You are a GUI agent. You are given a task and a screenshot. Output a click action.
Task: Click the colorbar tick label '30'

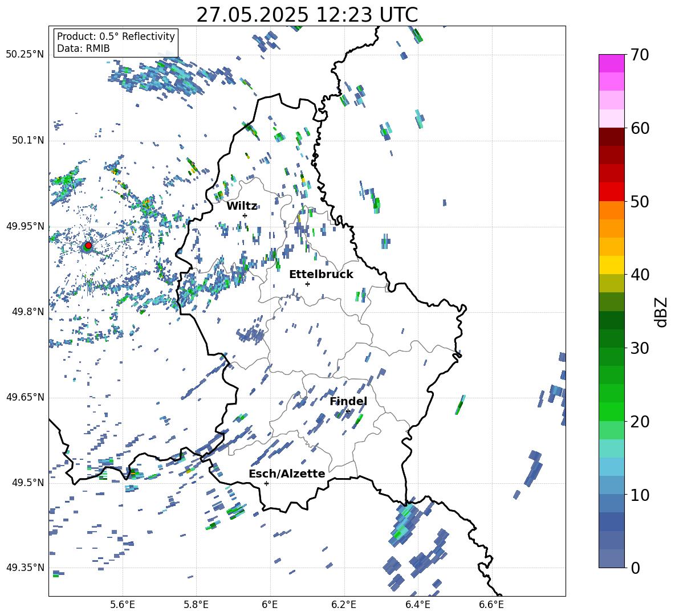640,348
